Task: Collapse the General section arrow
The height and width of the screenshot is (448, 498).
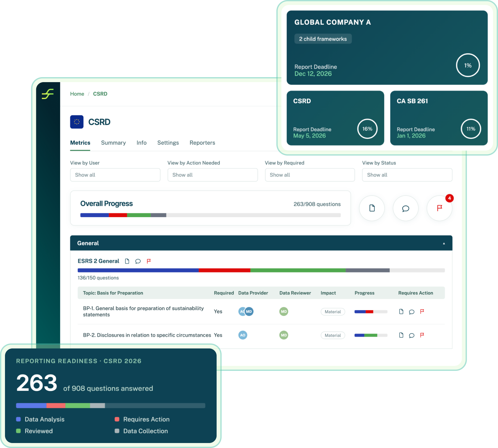Action: click(444, 243)
